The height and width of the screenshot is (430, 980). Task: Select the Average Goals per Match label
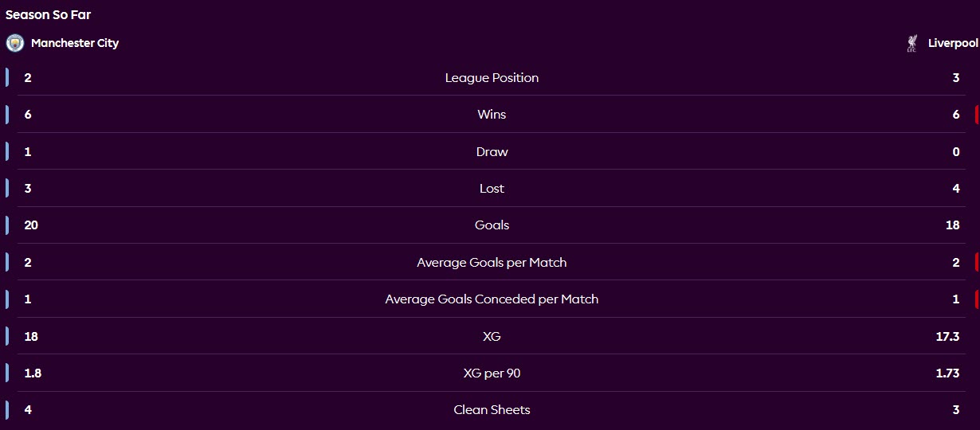pyautogui.click(x=492, y=262)
